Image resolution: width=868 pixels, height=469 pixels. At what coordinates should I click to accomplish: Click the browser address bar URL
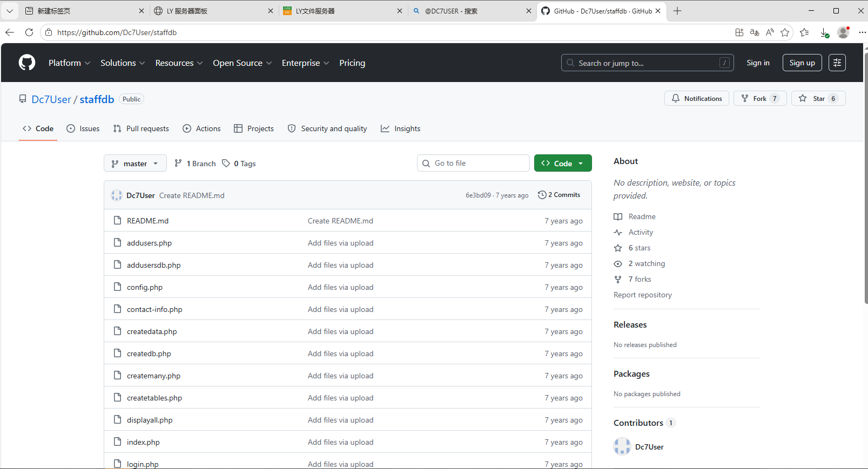coord(117,32)
